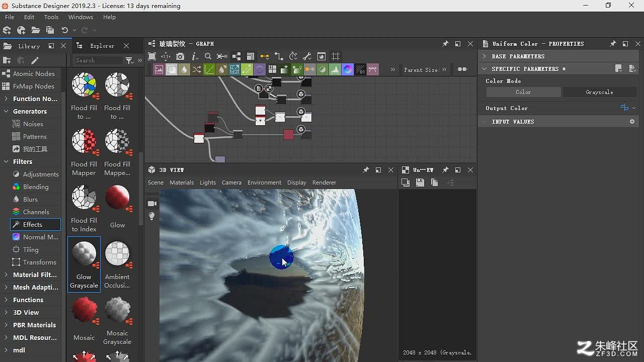
Task: Open the File menu
Action: coord(10,17)
